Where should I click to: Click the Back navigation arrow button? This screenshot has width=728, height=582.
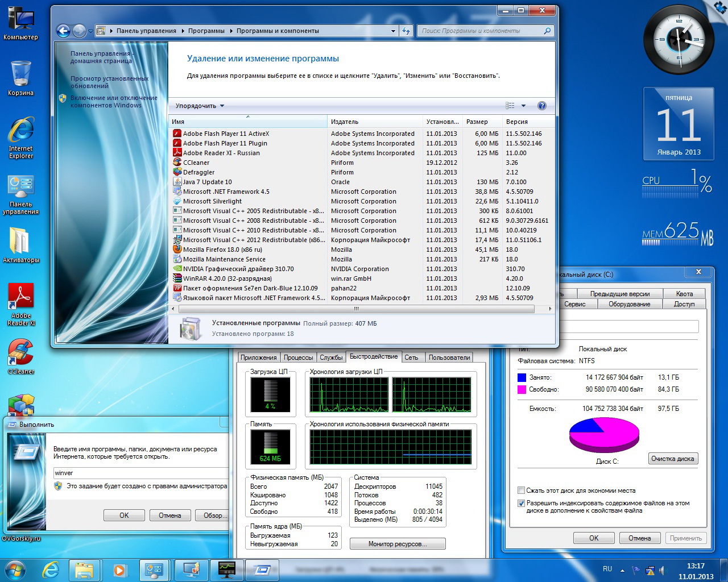(64, 31)
